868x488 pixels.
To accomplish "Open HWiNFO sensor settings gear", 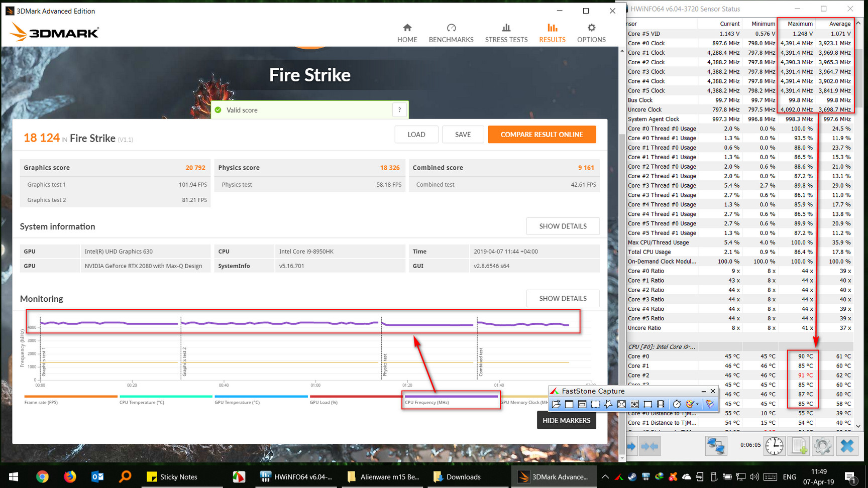I will (x=823, y=446).
